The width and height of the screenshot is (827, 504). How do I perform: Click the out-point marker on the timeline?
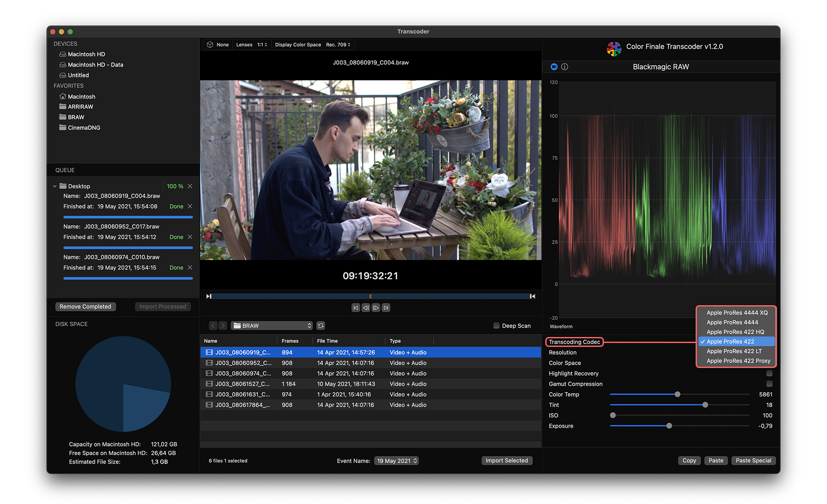pos(533,296)
